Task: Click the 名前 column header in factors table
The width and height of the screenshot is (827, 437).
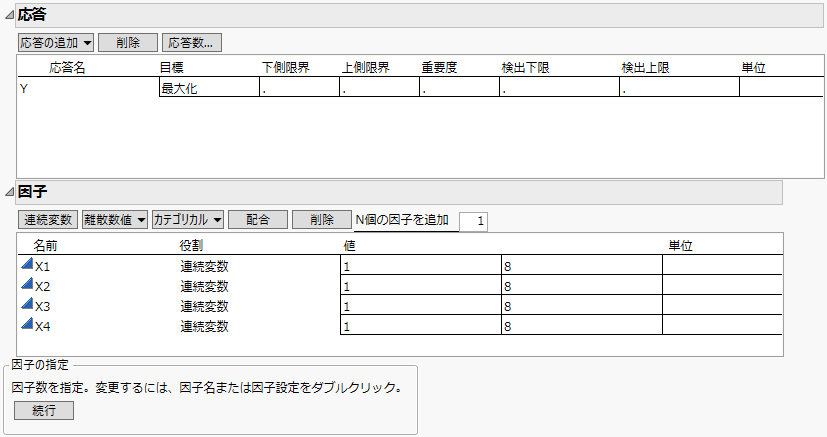Action: coord(45,246)
